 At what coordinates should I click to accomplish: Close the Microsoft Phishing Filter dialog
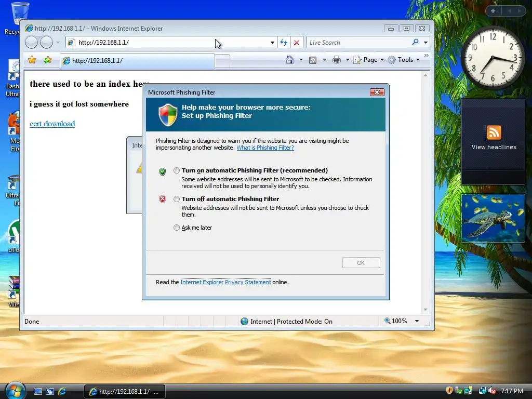pos(377,92)
